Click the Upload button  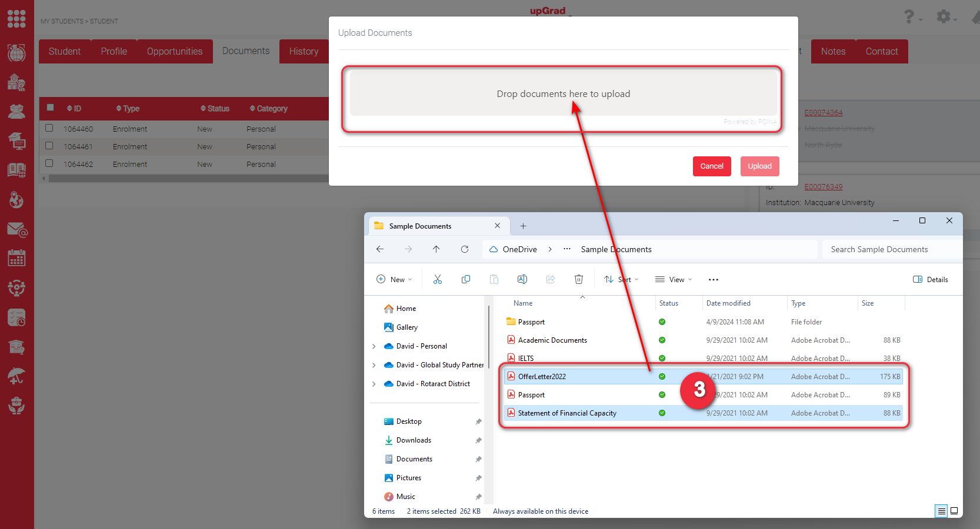pyautogui.click(x=759, y=166)
